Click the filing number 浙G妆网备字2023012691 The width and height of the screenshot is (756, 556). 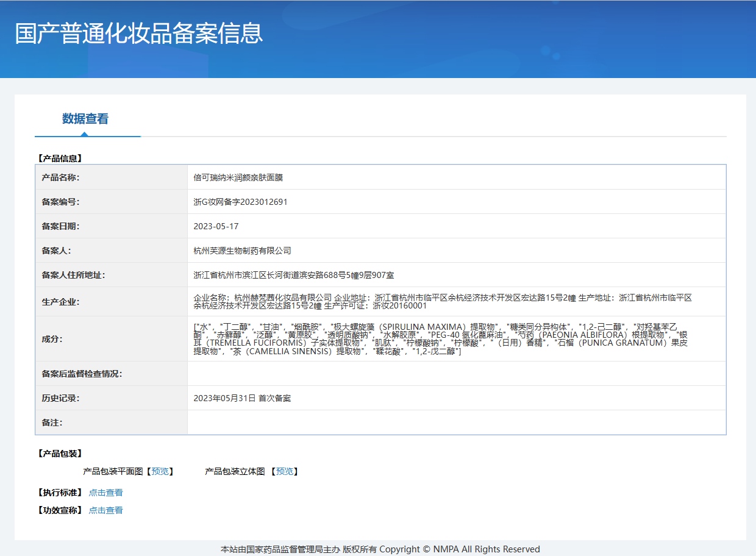click(x=240, y=202)
